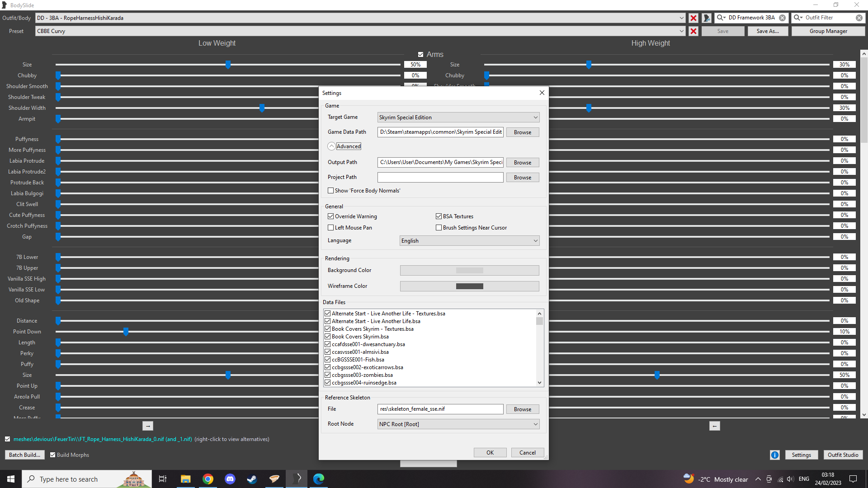This screenshot has height=488, width=868.
Task: Open File Explorer from the taskbar
Action: click(185, 479)
